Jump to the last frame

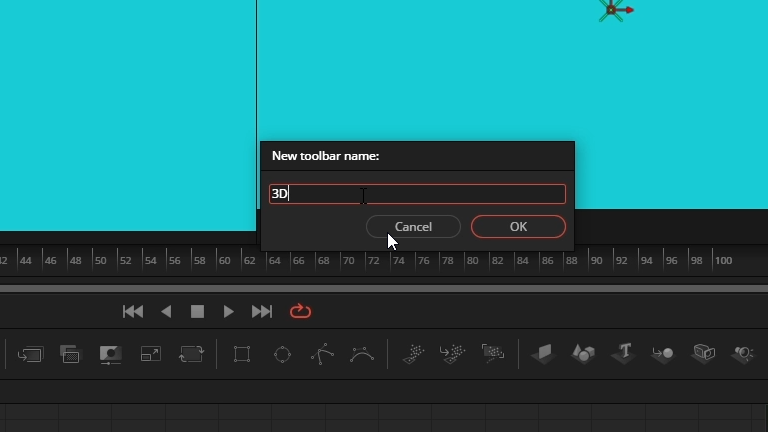262,312
